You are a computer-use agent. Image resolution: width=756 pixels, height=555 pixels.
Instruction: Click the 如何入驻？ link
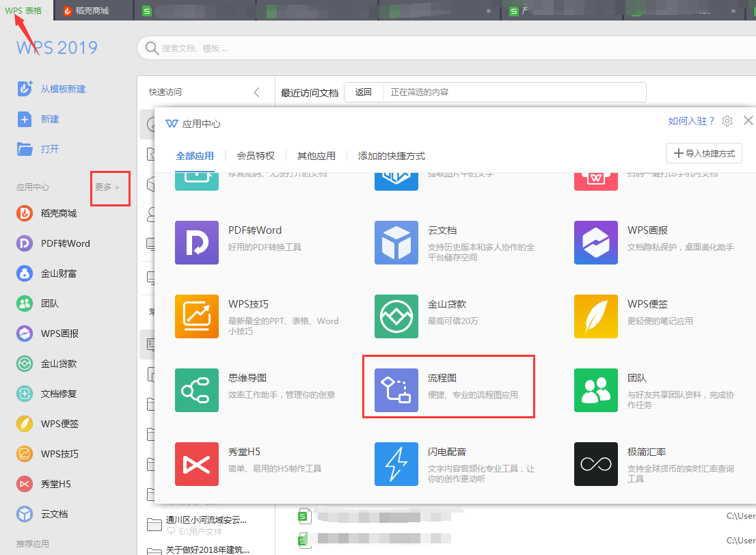(691, 121)
